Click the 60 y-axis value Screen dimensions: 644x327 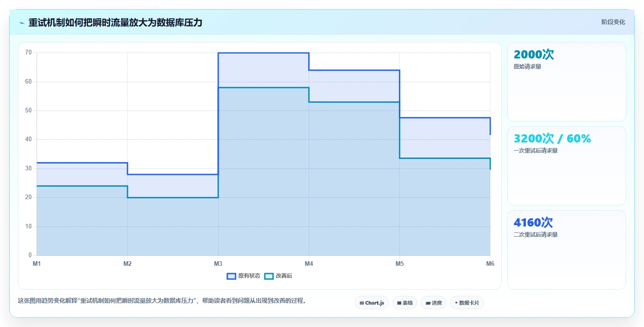[28, 82]
